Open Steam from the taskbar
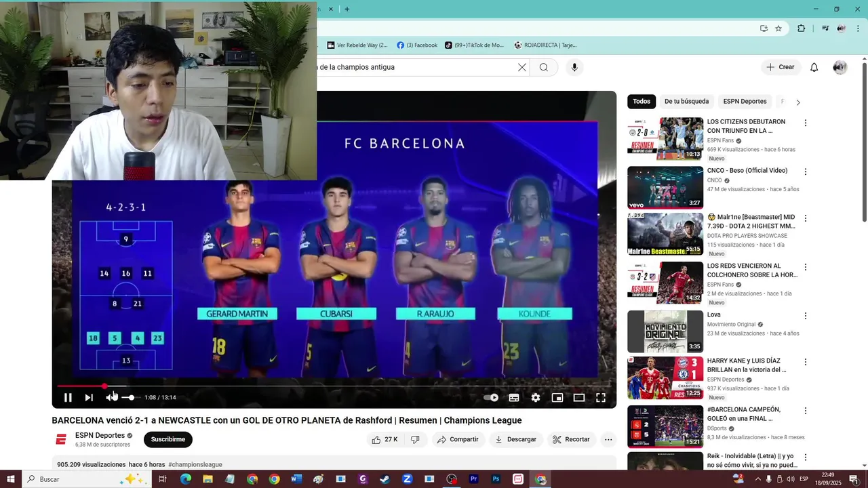This screenshot has height=488, width=868. (x=384, y=479)
